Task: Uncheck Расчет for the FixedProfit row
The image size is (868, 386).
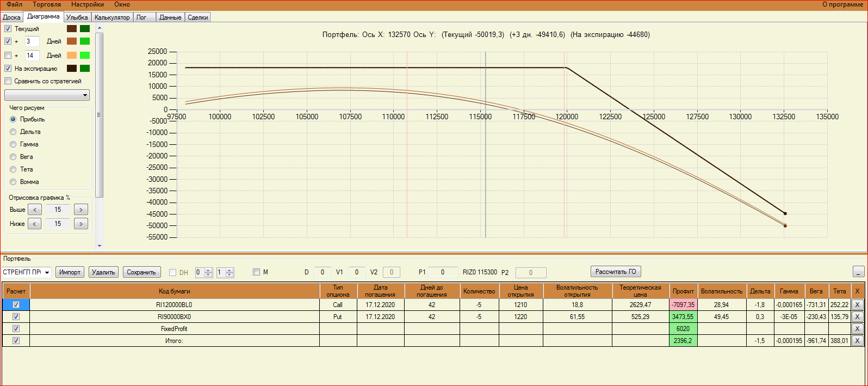Action: coord(16,329)
